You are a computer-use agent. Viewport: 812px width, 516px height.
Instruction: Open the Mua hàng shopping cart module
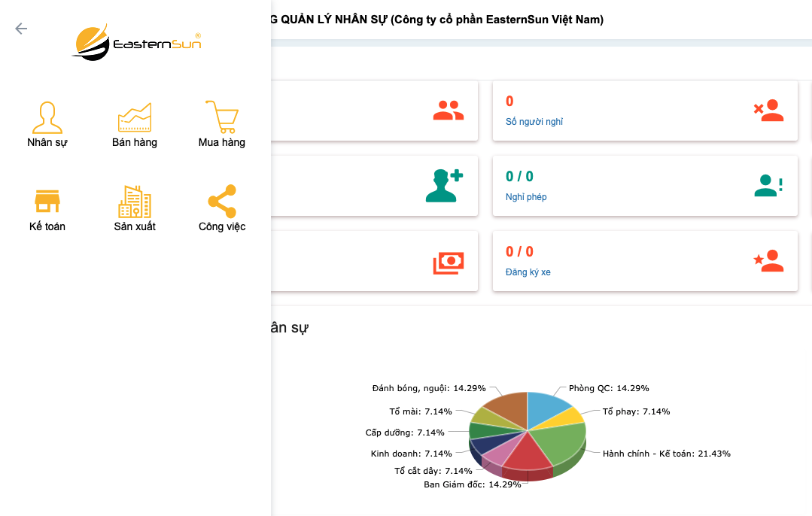click(x=222, y=124)
